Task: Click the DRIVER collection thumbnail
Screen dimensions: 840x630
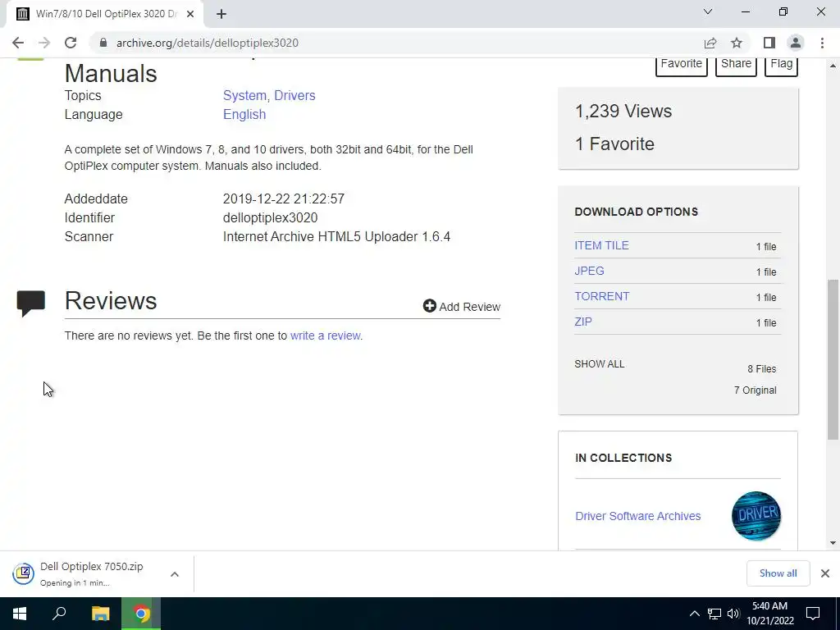Action: (x=756, y=516)
